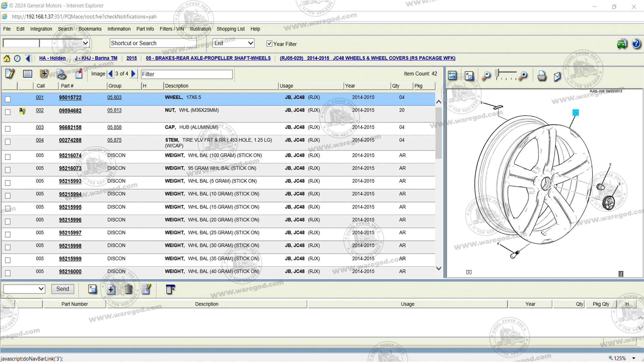Click the illustration zoom slider
Screen dimensions: 644x362
click(505, 75)
